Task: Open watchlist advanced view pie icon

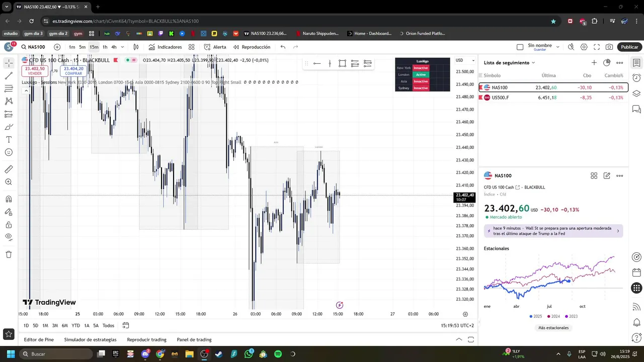Action: pyautogui.click(x=607, y=63)
